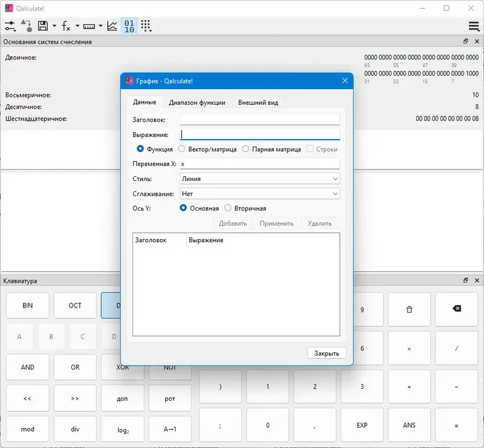
Task: Click the EXP key
Action: 362,425
